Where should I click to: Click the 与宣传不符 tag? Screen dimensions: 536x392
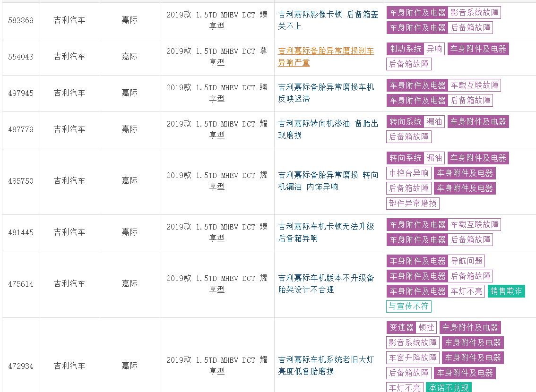pos(409,306)
